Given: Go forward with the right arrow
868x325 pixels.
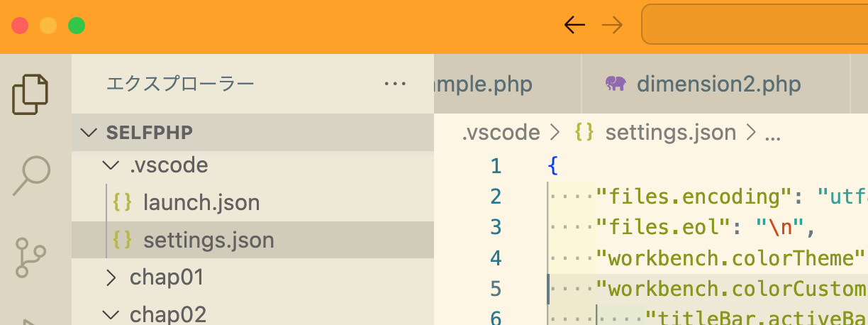Looking at the screenshot, I should coord(612,26).
